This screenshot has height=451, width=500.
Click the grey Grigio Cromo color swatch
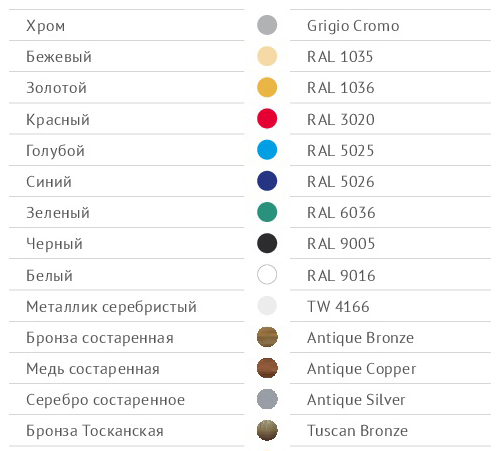pyautogui.click(x=267, y=25)
